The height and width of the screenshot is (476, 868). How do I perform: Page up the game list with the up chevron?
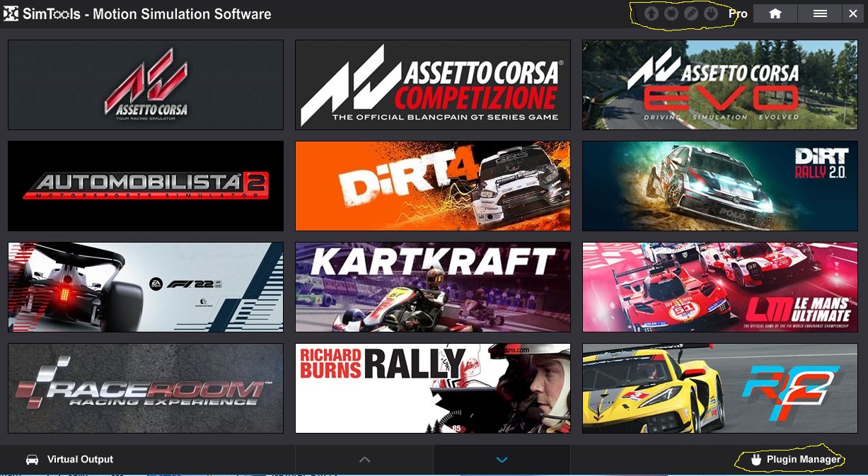364,460
